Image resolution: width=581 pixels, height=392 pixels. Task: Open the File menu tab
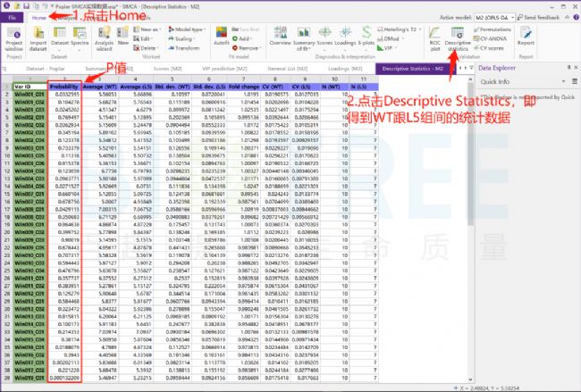[12, 17]
